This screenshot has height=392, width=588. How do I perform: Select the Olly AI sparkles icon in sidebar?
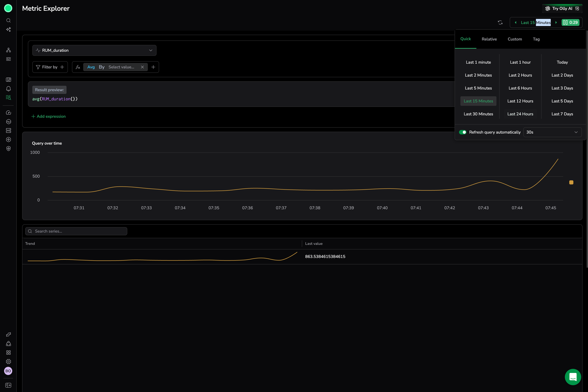(8, 29)
